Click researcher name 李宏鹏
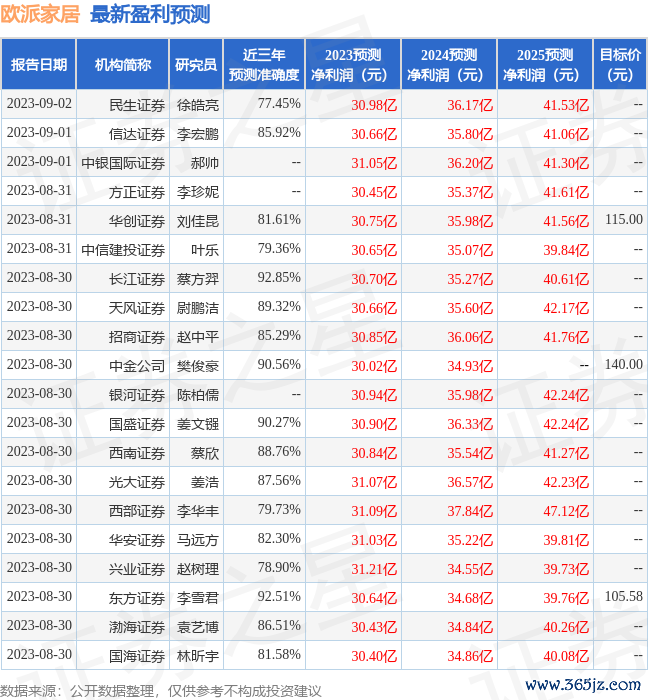648x700 pixels. [198, 134]
